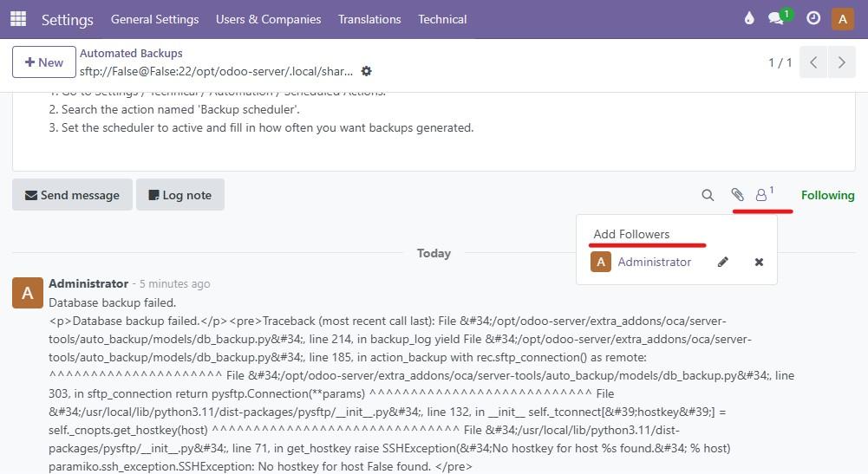Click the droplet debug icon in navbar
The image size is (868, 474).
point(749,19)
